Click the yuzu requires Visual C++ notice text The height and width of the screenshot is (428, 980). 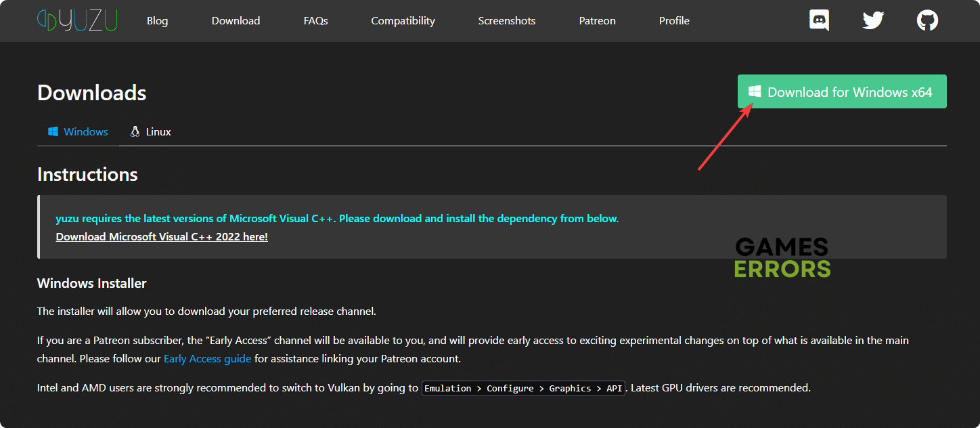point(337,218)
